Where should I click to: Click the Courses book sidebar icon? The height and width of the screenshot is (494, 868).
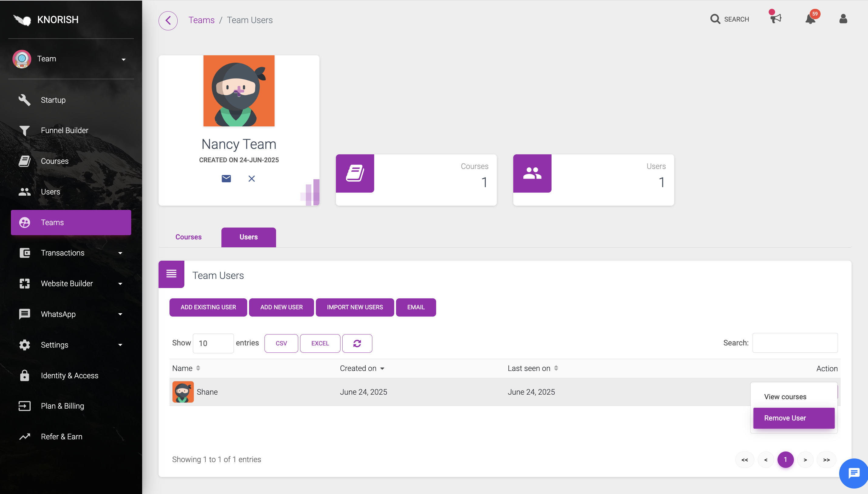24,161
